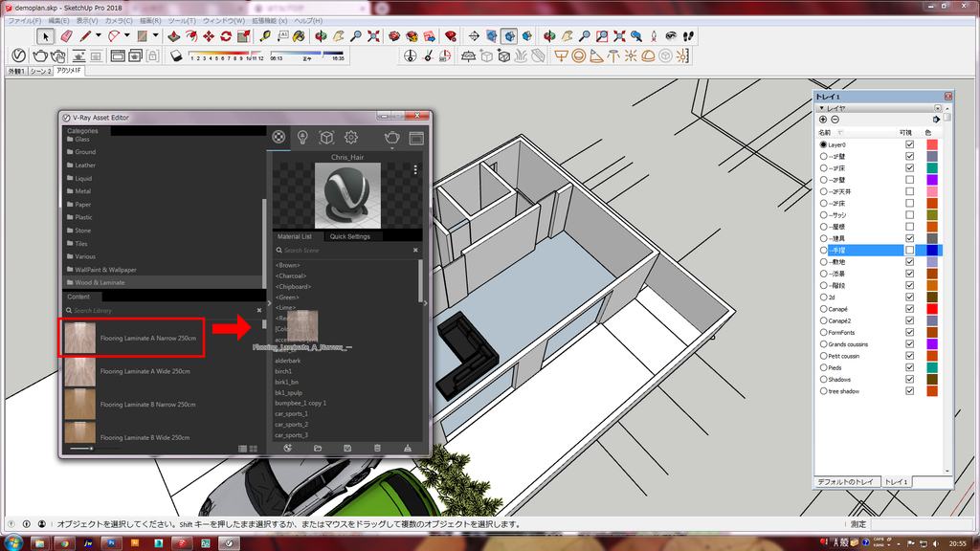Set 2d as the active layer

823,298
